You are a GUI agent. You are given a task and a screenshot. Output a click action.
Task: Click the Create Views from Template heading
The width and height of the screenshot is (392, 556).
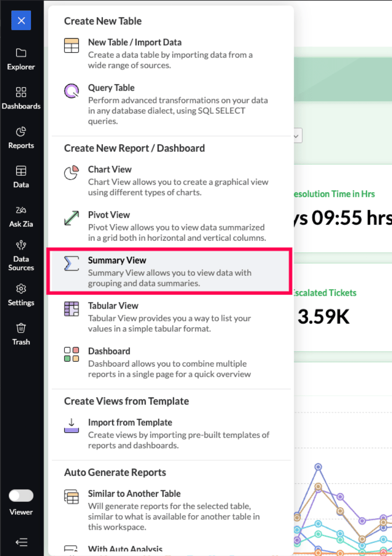pos(126,401)
